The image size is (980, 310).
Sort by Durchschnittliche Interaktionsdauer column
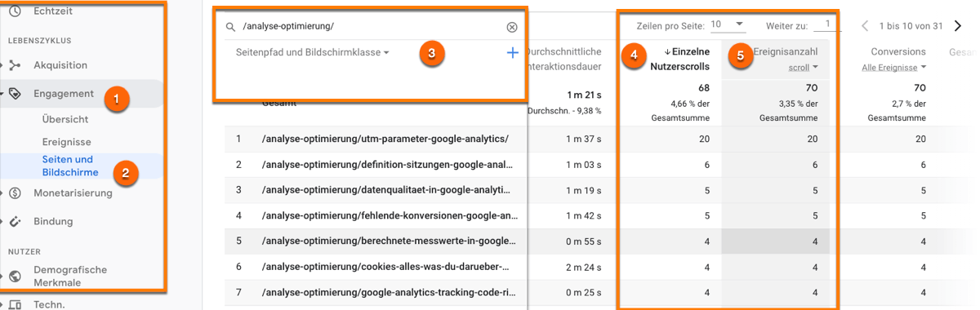point(565,59)
